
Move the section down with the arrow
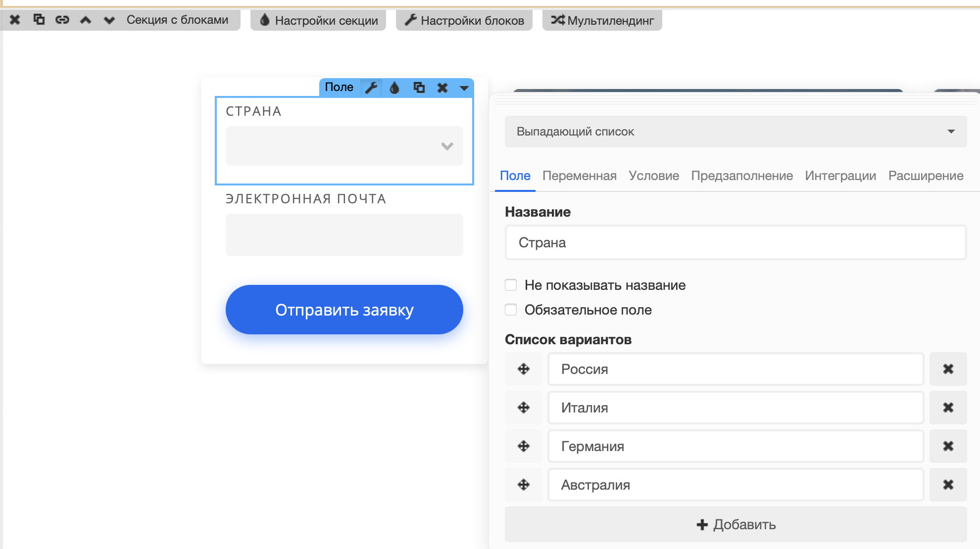tap(109, 20)
